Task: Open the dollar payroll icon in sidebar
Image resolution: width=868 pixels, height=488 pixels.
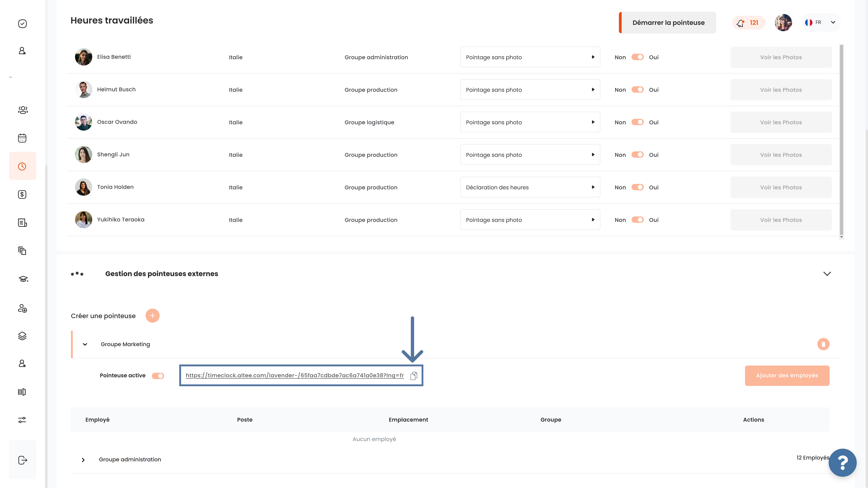Action: (22, 194)
